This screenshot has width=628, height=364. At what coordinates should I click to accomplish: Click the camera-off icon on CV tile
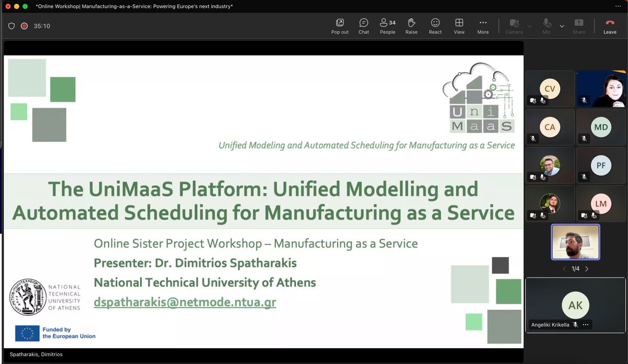click(533, 100)
